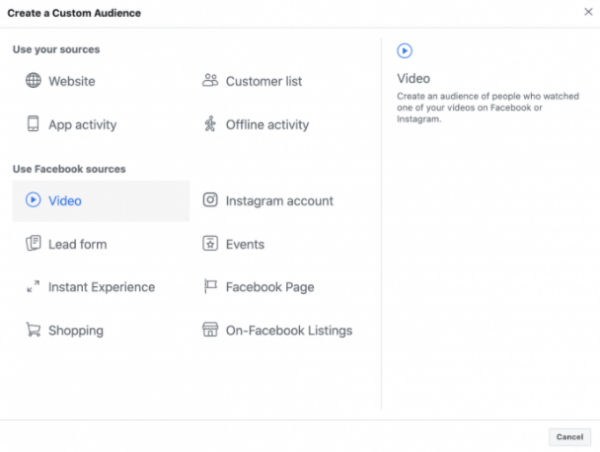Image resolution: width=600 pixels, height=452 pixels.
Task: Select Instant Experience label
Action: tap(101, 287)
